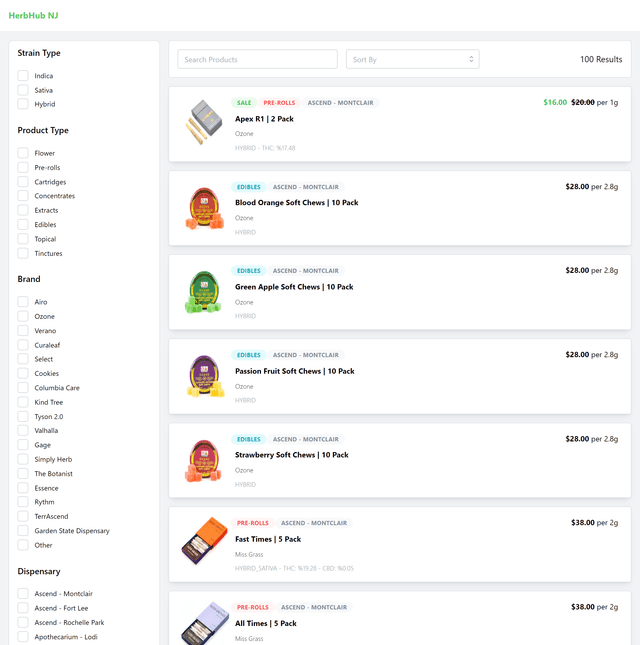Filter by Curaleaf brand
This screenshot has width=640, height=645.
[x=23, y=345]
